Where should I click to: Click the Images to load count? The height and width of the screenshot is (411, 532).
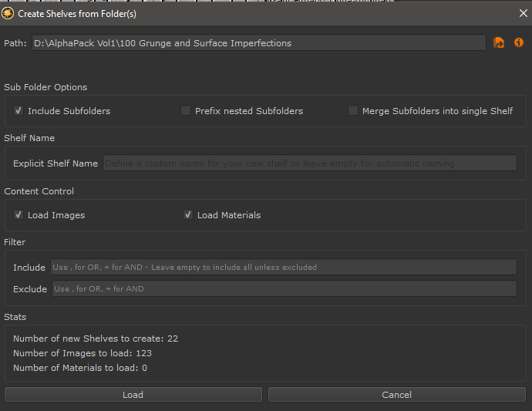82,353
